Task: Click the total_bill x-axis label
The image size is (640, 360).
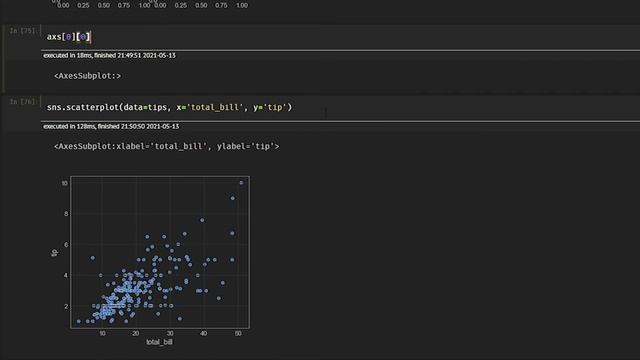Action: coord(160,342)
